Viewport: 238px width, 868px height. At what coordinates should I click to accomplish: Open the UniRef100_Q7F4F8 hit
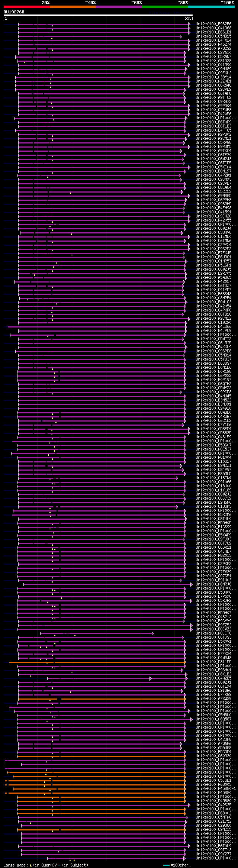pos(213,110)
